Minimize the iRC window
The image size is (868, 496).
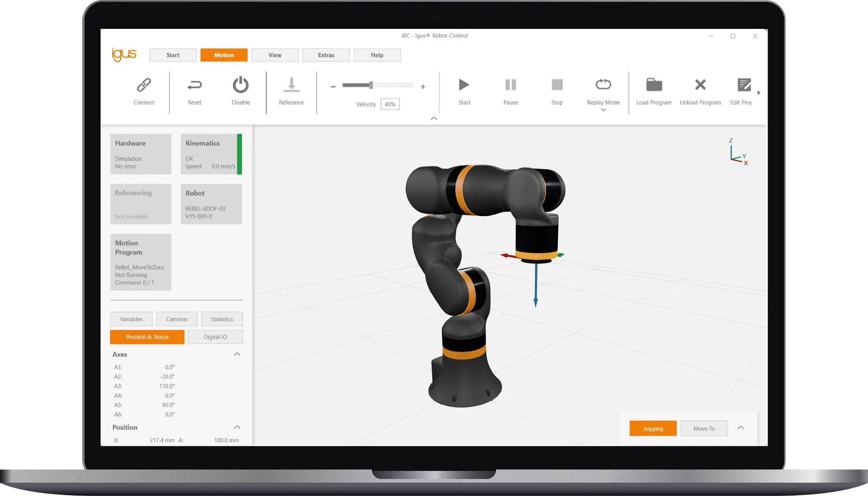point(711,36)
